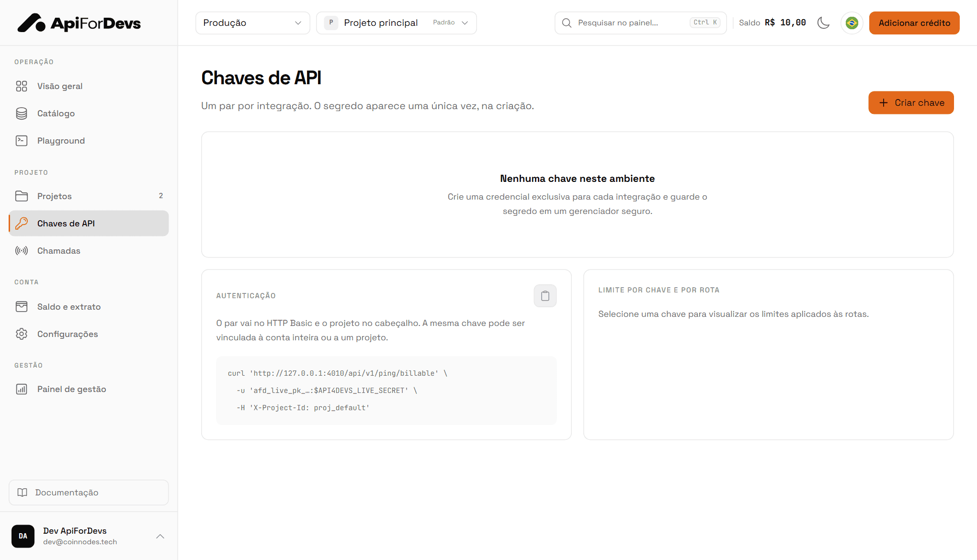Change language via the Brazil flag icon
The width and height of the screenshot is (977, 560).
tap(852, 23)
